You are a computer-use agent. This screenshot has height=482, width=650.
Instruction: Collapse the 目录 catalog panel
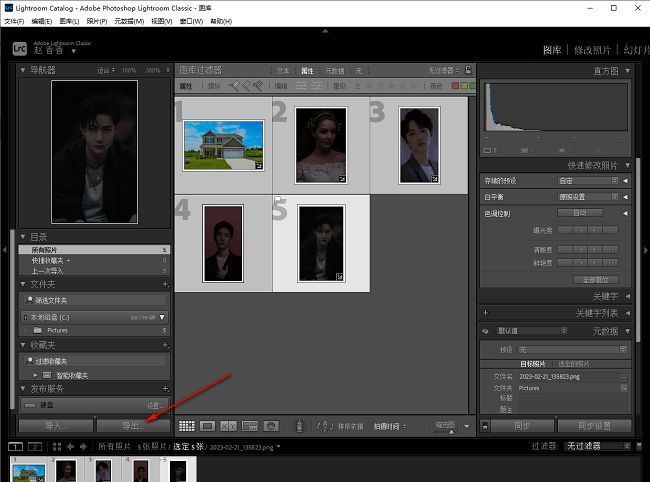click(23, 236)
